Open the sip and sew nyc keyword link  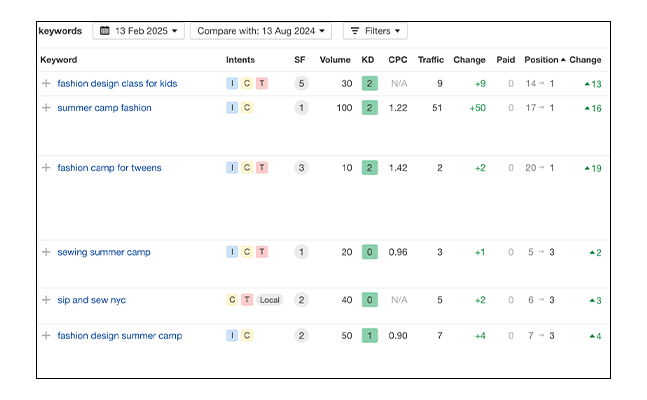(91, 300)
